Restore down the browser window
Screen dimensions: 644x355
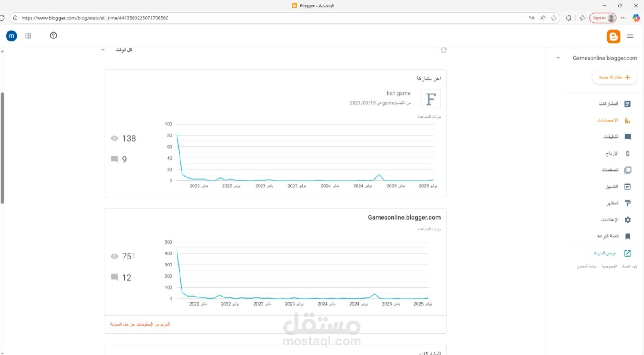click(620, 6)
